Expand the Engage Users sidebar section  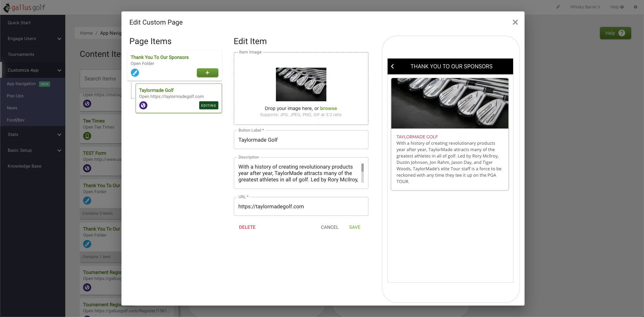[33, 39]
